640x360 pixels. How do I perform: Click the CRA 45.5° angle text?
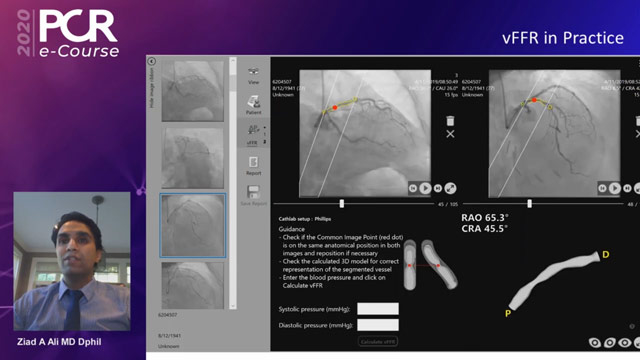484,229
